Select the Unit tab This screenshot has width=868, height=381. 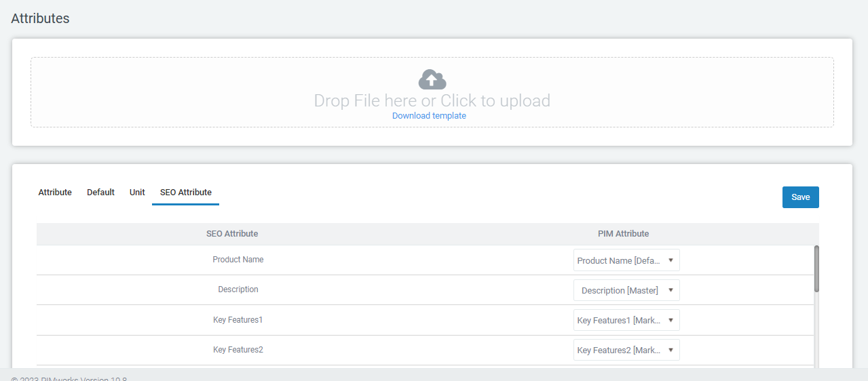(137, 193)
